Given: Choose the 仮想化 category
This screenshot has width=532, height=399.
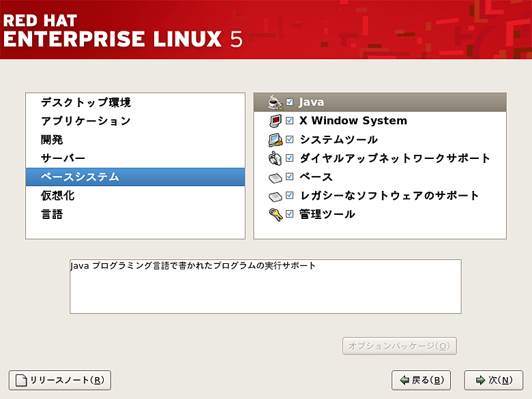Looking at the screenshot, I should click(58, 196).
